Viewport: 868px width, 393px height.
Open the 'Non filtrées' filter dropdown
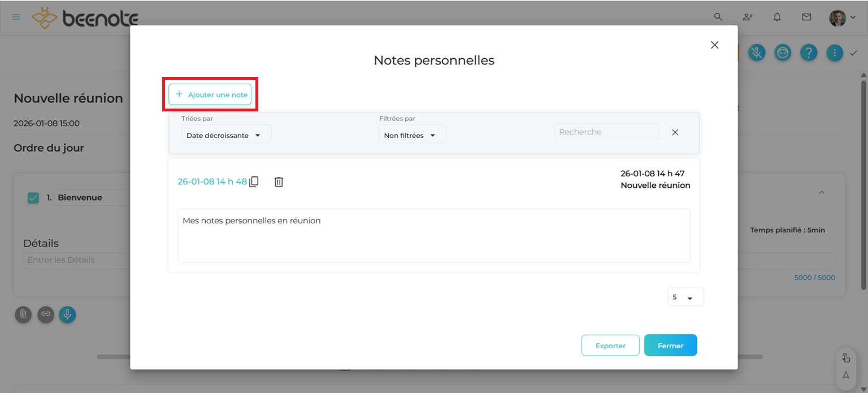click(x=412, y=135)
